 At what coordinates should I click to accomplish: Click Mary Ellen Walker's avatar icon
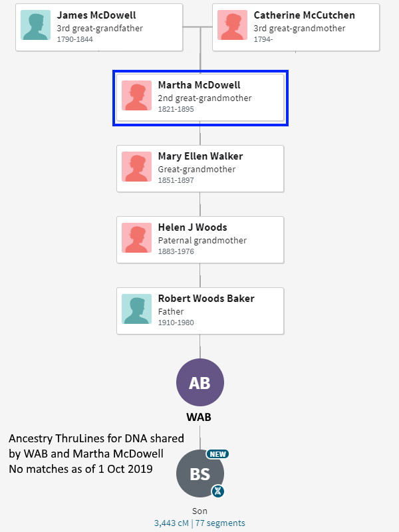point(137,167)
